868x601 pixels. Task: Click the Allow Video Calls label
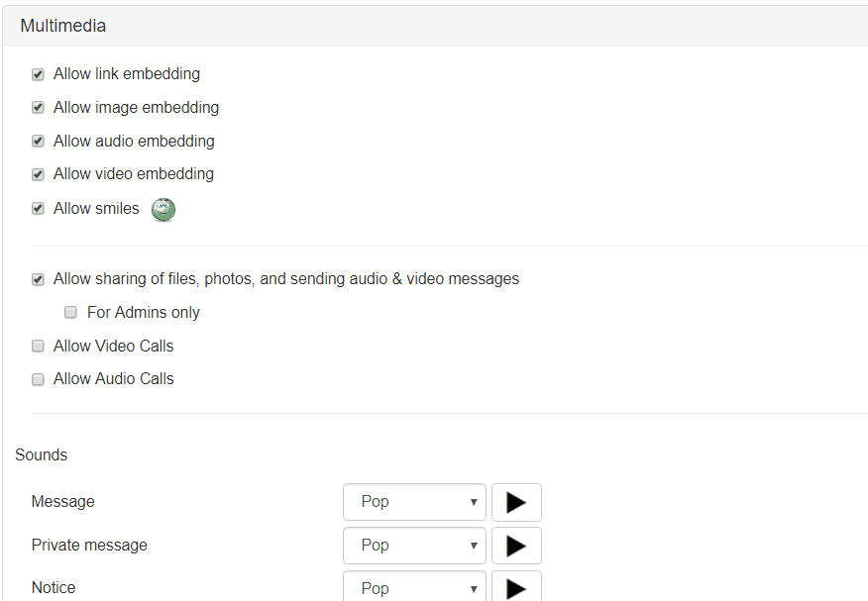pyautogui.click(x=113, y=347)
